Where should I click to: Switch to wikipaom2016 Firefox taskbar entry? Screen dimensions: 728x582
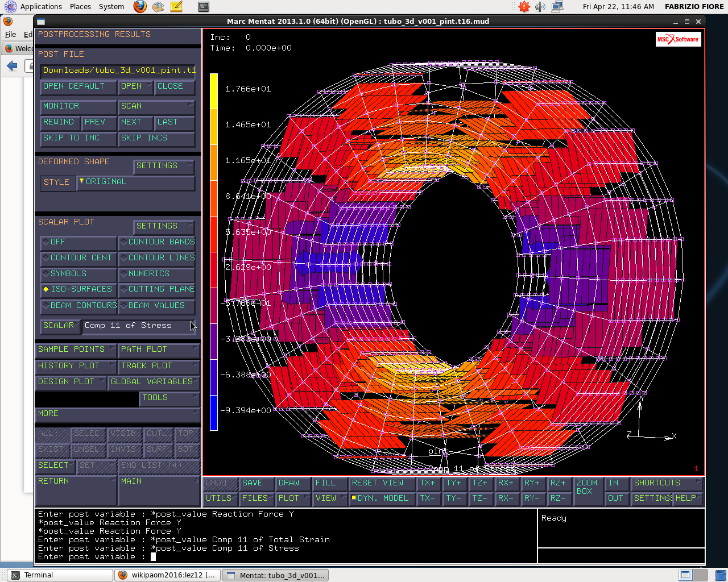[167, 575]
